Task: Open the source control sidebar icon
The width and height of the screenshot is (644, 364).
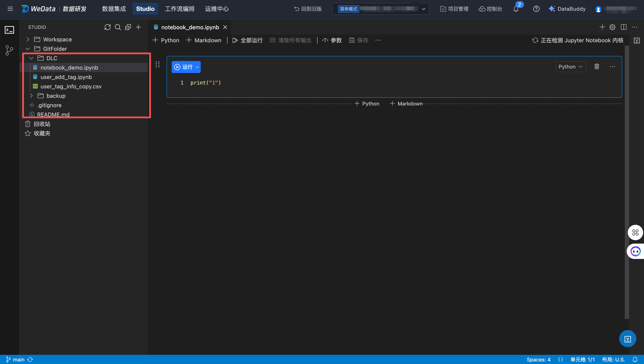Action: tap(9, 50)
